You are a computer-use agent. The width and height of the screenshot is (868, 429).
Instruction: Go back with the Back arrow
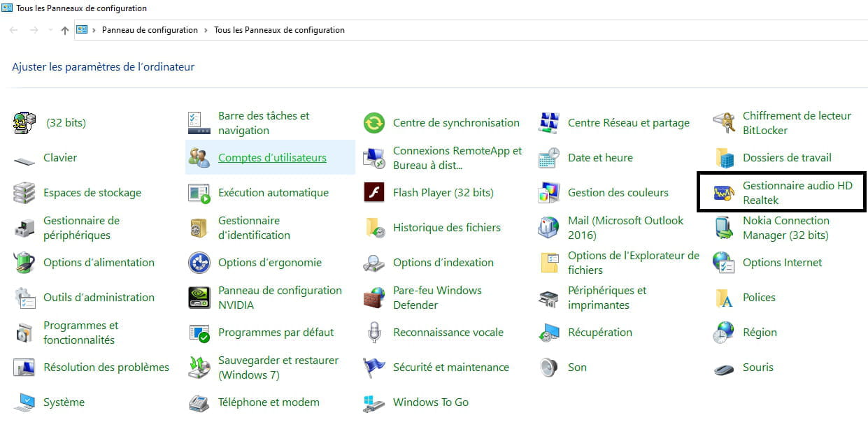[x=14, y=30]
